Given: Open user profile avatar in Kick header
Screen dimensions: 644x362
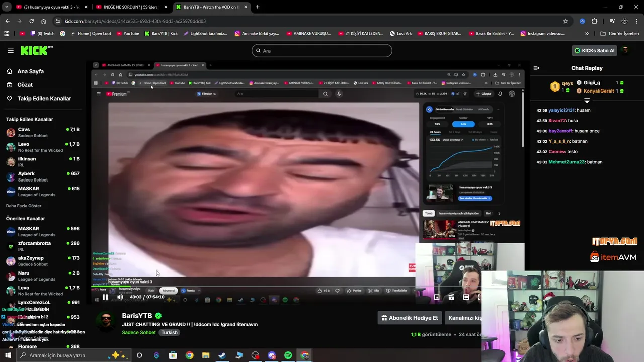Looking at the screenshot, I should 625,50.
